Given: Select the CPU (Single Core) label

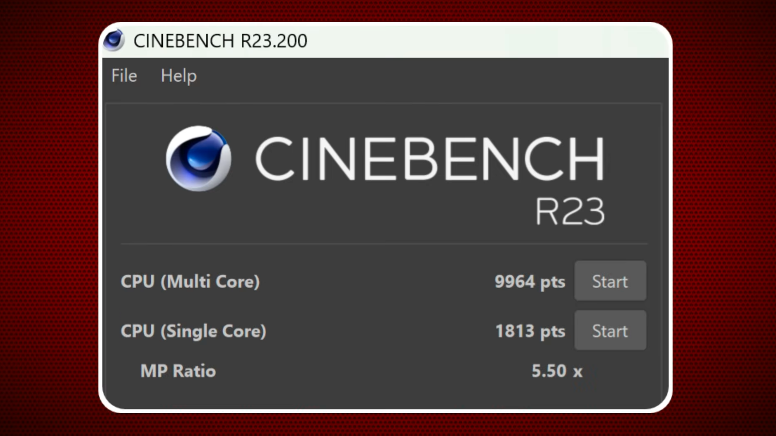Looking at the screenshot, I should [x=193, y=331].
